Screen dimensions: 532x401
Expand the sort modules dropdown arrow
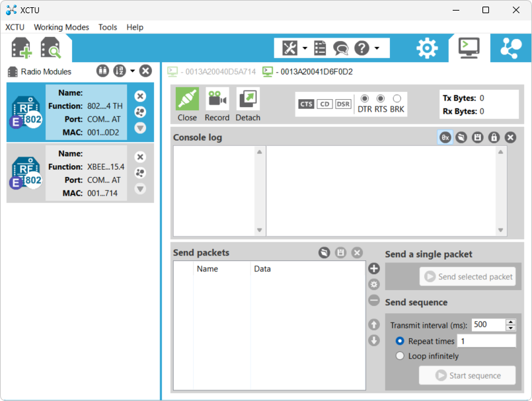[x=132, y=71]
